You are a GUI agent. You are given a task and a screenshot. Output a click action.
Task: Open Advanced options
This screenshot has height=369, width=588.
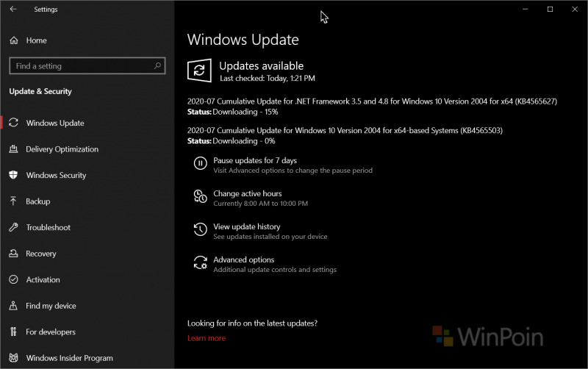(x=244, y=259)
